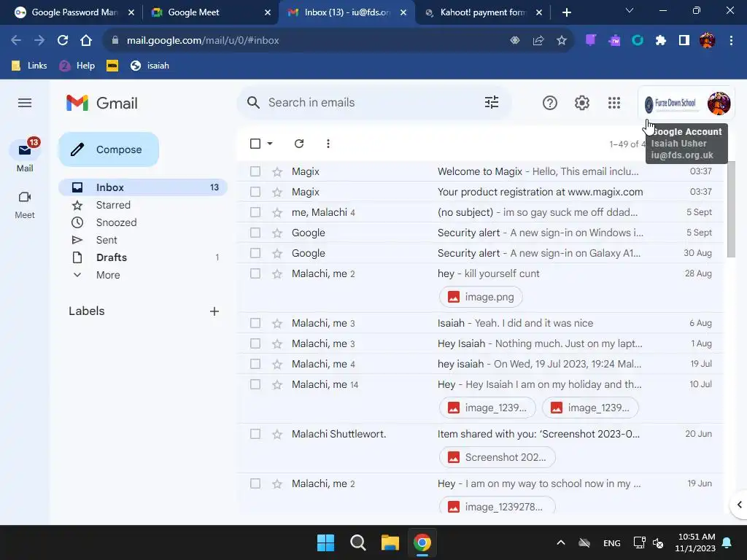Click the Search in emails field

(374, 102)
